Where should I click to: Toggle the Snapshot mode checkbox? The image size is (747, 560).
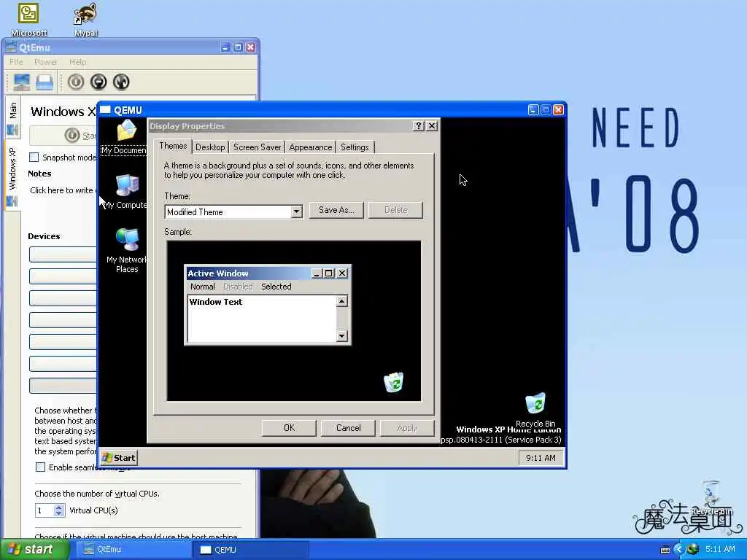pyautogui.click(x=34, y=157)
